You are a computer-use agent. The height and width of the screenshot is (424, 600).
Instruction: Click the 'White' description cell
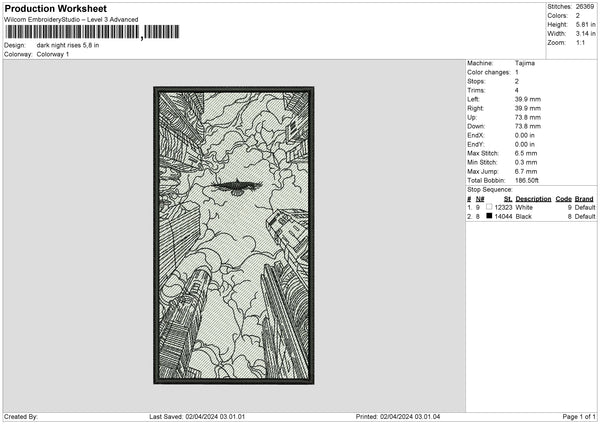tap(524, 207)
